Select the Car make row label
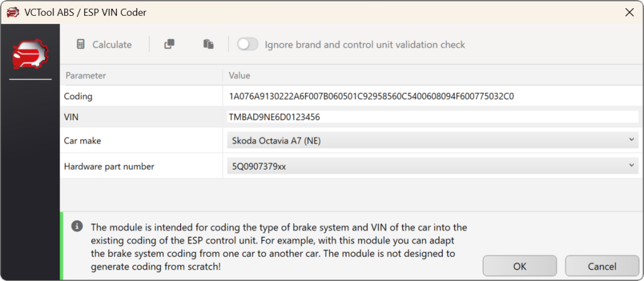 (82, 141)
